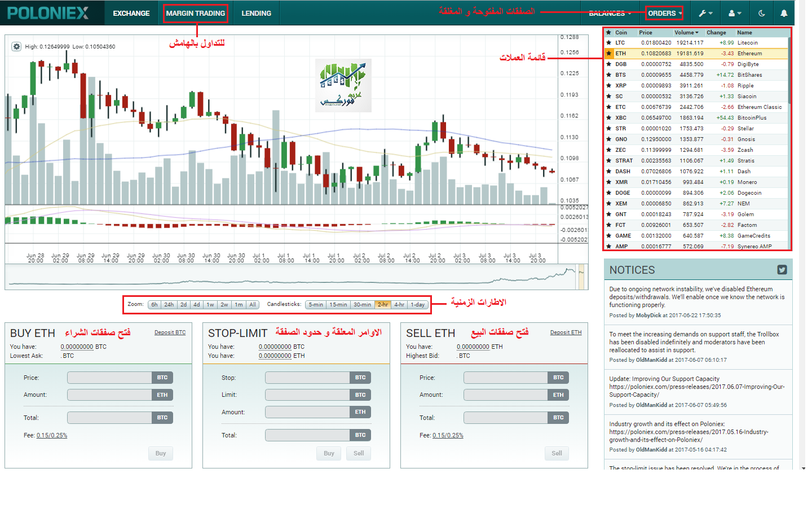Click the Sell button in Sell ETH
Screen dimensions: 812x508
pos(557,453)
